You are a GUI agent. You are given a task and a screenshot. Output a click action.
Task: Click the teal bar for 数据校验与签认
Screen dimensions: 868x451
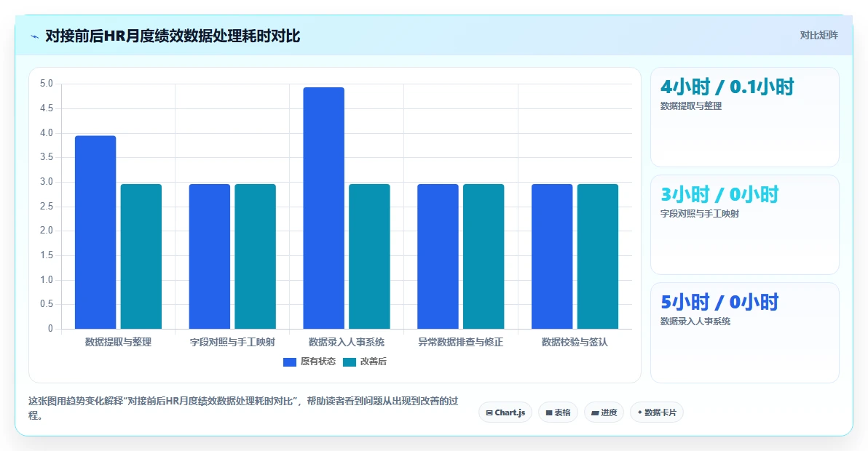coord(598,257)
